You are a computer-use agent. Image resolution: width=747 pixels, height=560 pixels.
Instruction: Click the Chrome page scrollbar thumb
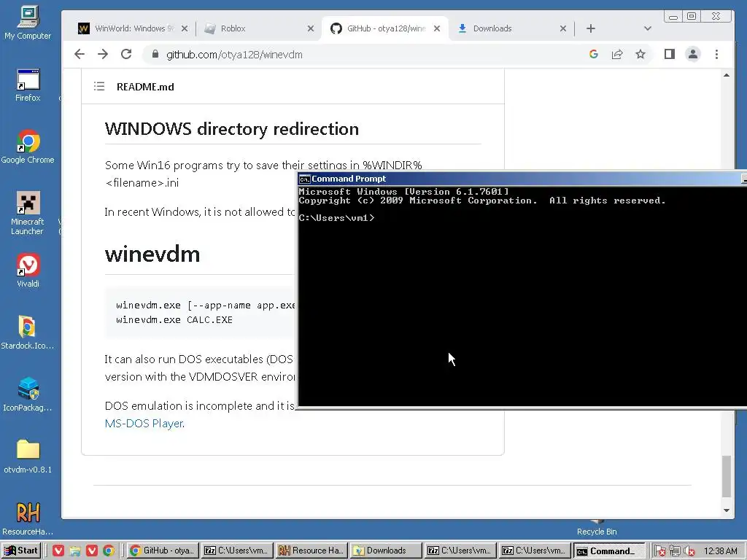[x=726, y=476]
